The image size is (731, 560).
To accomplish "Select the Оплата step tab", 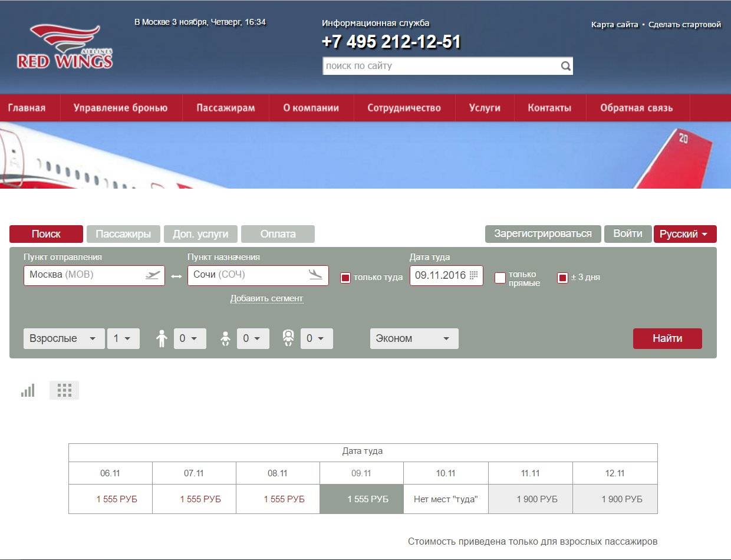I will click(x=278, y=234).
